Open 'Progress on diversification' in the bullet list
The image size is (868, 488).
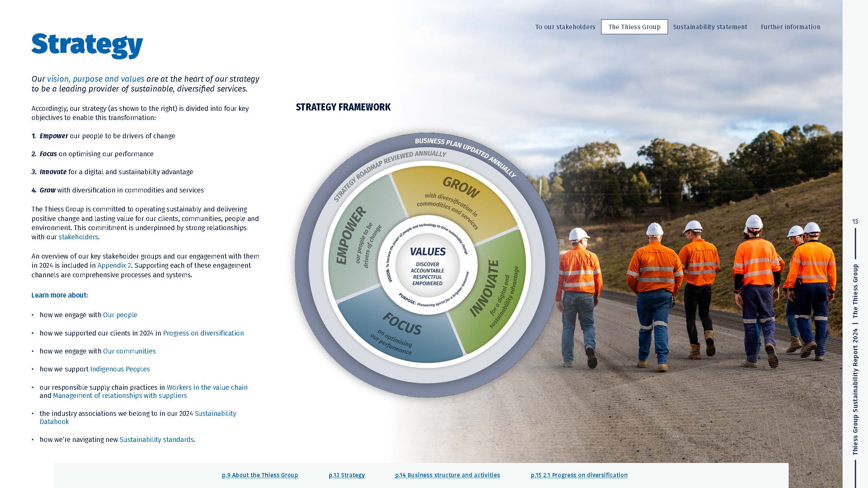[x=203, y=333]
